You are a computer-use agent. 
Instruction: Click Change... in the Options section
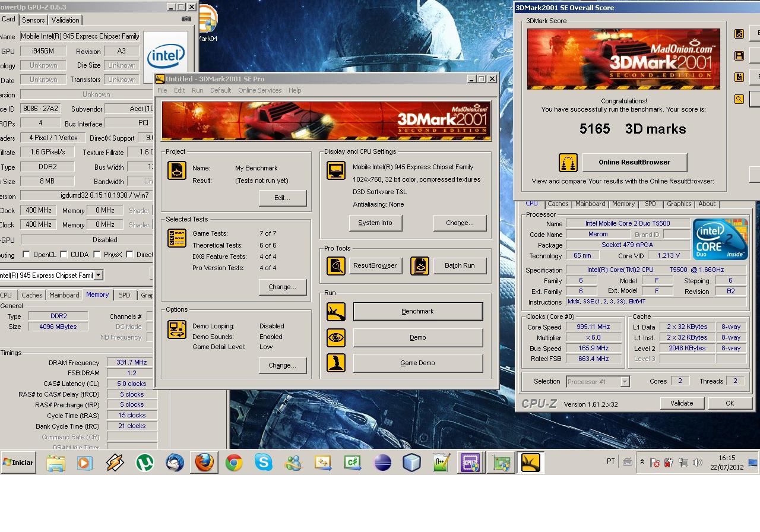(282, 365)
